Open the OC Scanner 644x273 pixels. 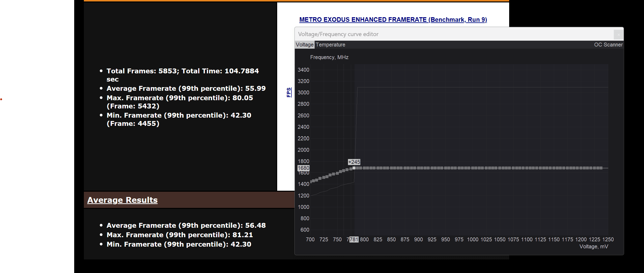tap(608, 45)
